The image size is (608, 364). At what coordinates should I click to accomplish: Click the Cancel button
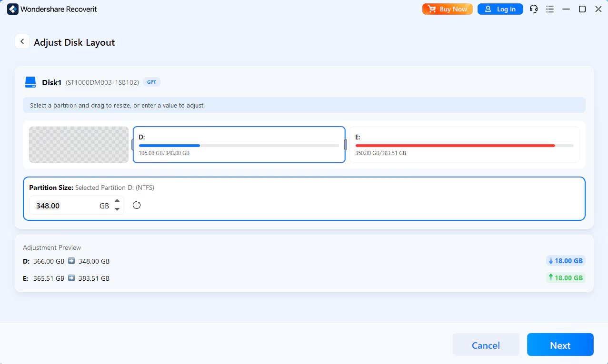(486, 345)
